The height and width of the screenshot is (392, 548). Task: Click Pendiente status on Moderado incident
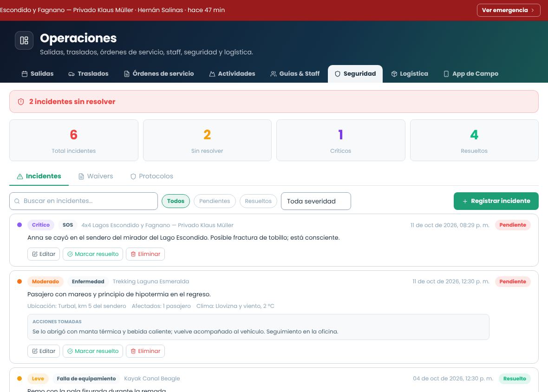coord(513,281)
